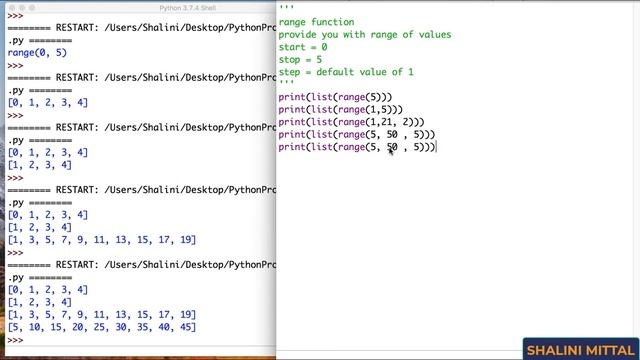Click the print(list(range(5))) code line

pos(335,97)
